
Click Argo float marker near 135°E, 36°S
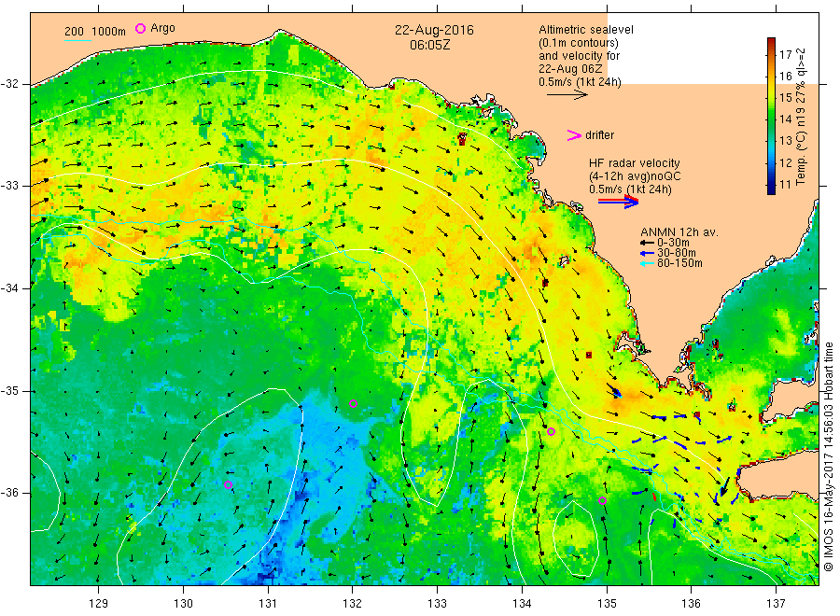602,501
